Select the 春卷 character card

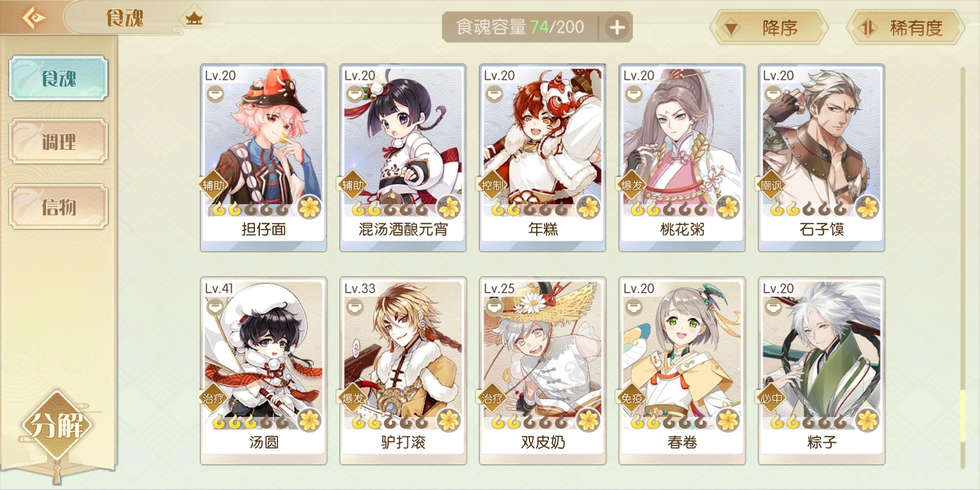(x=682, y=371)
